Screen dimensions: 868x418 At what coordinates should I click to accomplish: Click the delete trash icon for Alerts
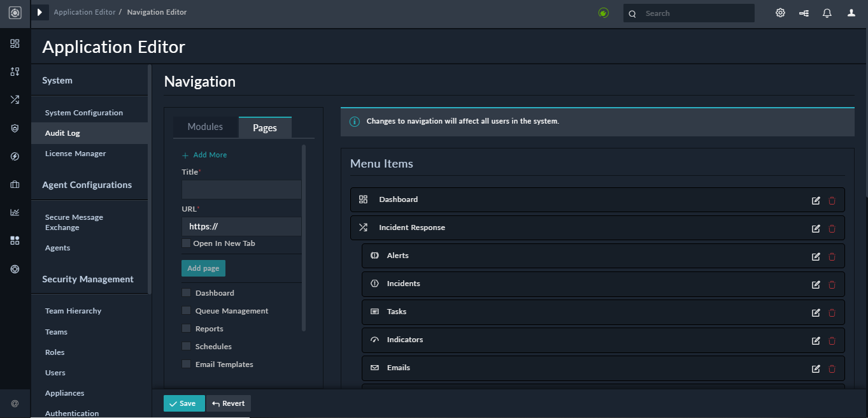click(x=832, y=256)
